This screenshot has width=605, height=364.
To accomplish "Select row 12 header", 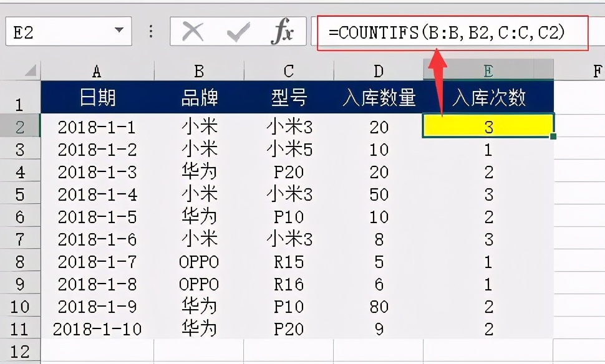I will [20, 351].
